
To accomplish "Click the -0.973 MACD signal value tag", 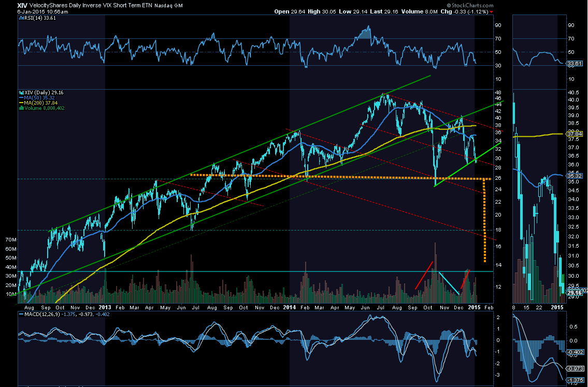I will click(x=575, y=369).
